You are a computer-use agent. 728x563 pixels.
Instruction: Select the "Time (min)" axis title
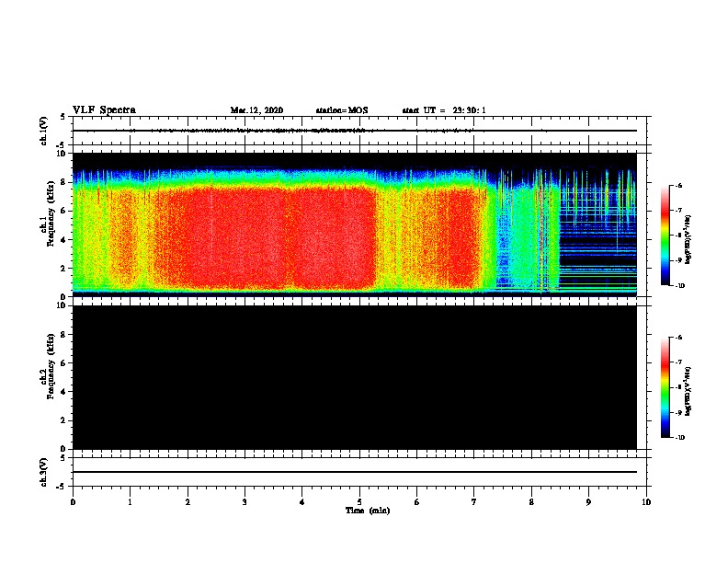pyautogui.click(x=368, y=511)
